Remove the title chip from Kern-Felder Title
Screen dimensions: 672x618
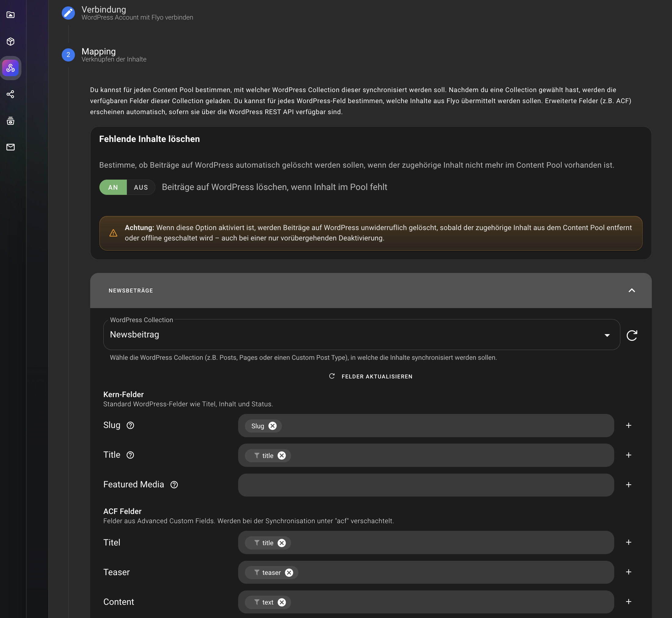[282, 456]
